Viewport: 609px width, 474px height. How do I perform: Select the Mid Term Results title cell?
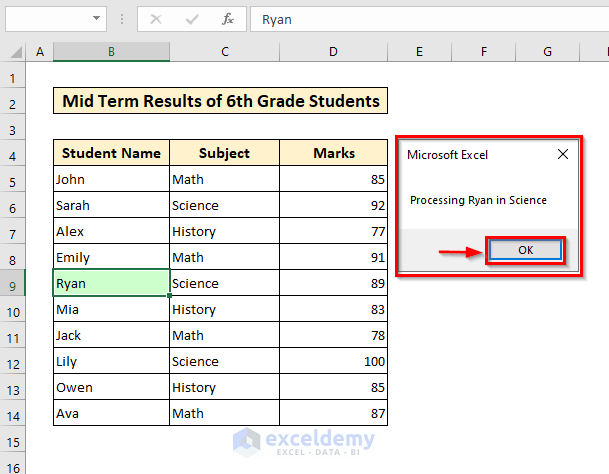[220, 101]
